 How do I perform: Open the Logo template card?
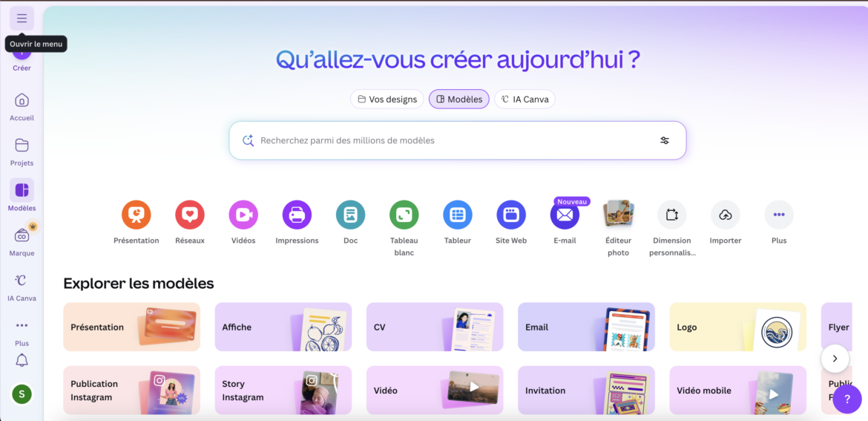(x=737, y=327)
